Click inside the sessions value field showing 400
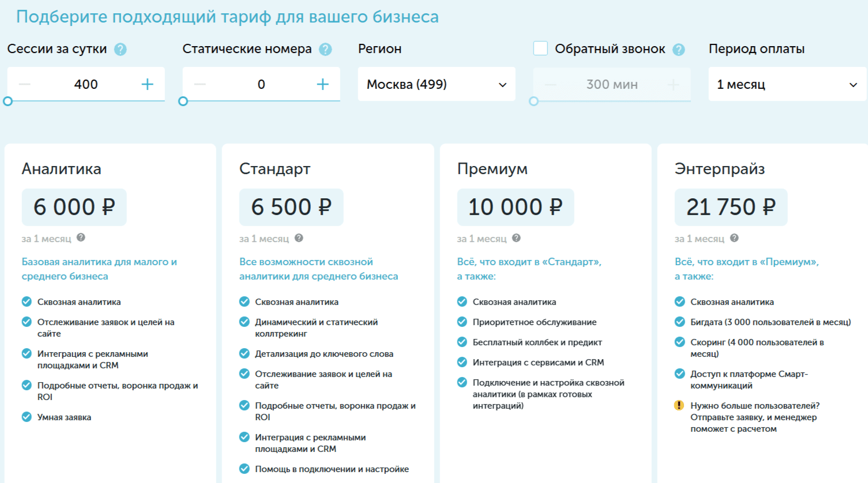This screenshot has height=483, width=868. pos(87,84)
